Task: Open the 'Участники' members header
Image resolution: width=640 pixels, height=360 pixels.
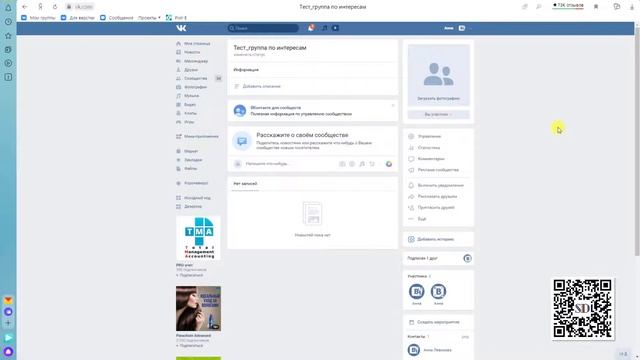Action: pyautogui.click(x=419, y=276)
